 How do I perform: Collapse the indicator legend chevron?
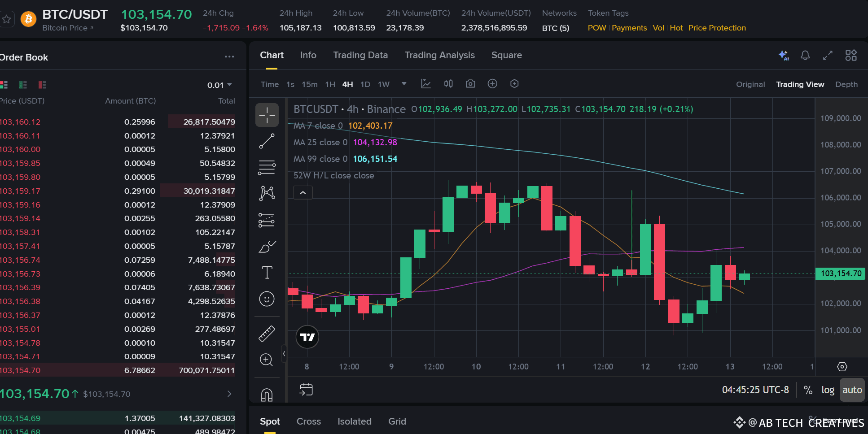click(303, 193)
